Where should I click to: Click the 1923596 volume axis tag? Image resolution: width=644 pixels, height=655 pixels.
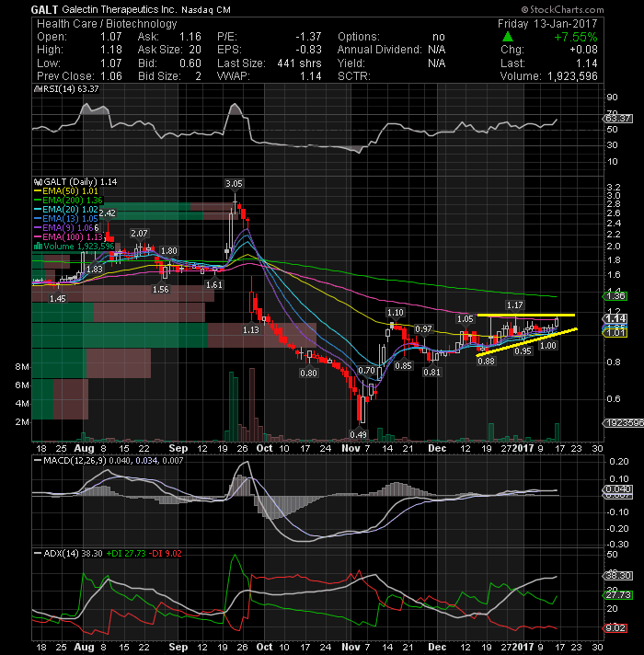[x=623, y=423]
